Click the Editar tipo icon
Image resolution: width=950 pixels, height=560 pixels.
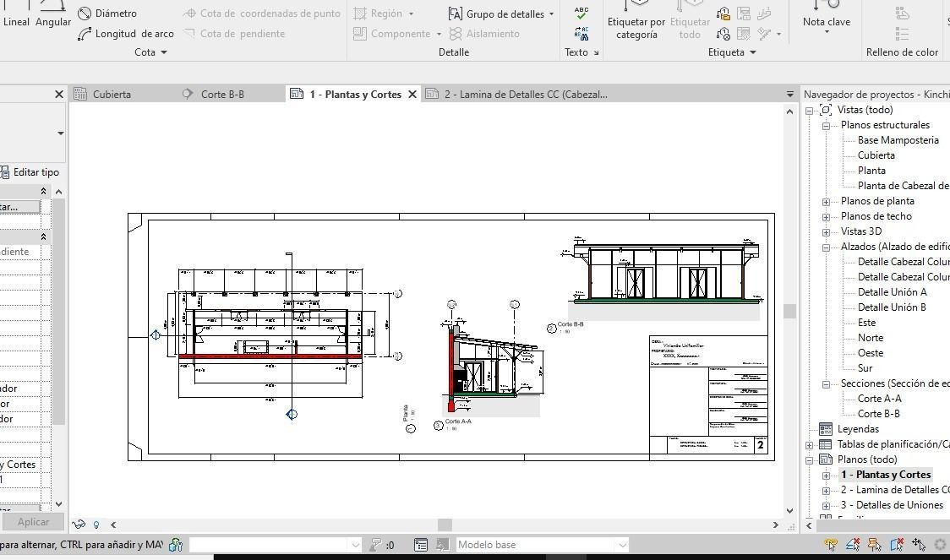[4, 172]
